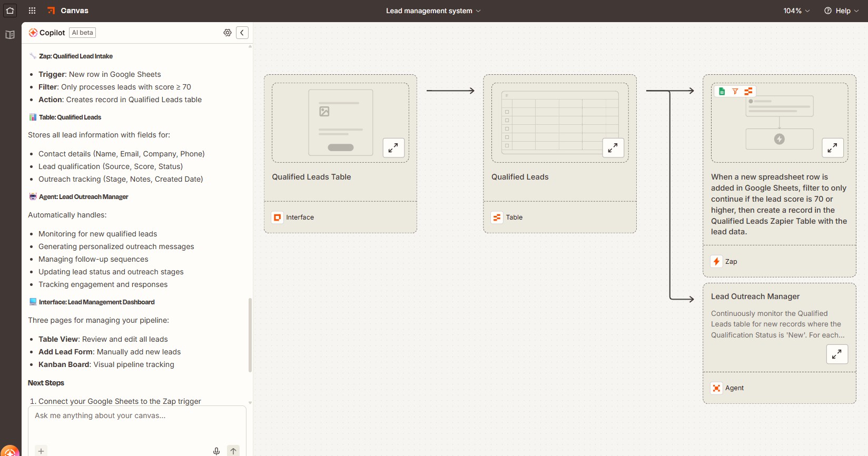Click the Trigger: New row bullet
The width and height of the screenshot is (868, 456).
click(100, 74)
